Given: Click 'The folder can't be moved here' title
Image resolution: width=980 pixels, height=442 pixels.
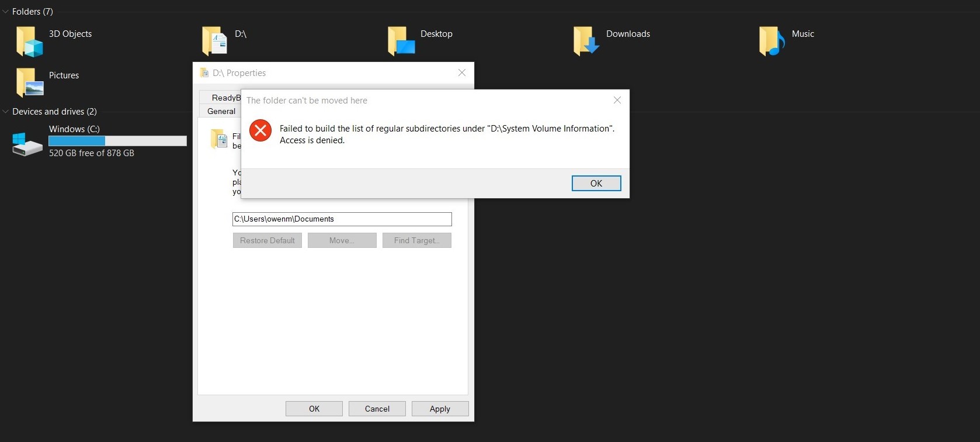Looking at the screenshot, I should point(307,101).
